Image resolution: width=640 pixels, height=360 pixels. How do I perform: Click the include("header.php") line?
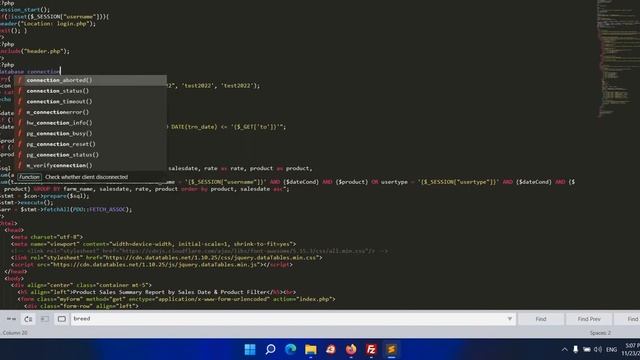(x=35, y=51)
